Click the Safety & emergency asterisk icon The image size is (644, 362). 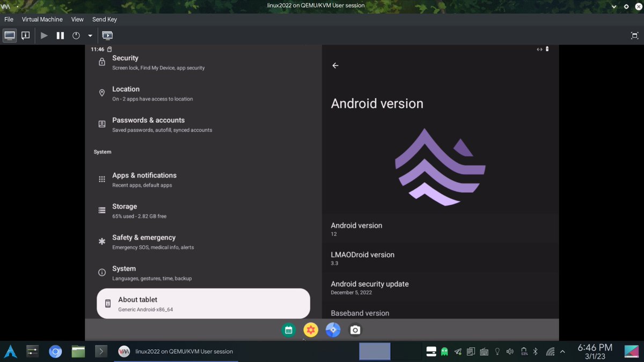(102, 242)
